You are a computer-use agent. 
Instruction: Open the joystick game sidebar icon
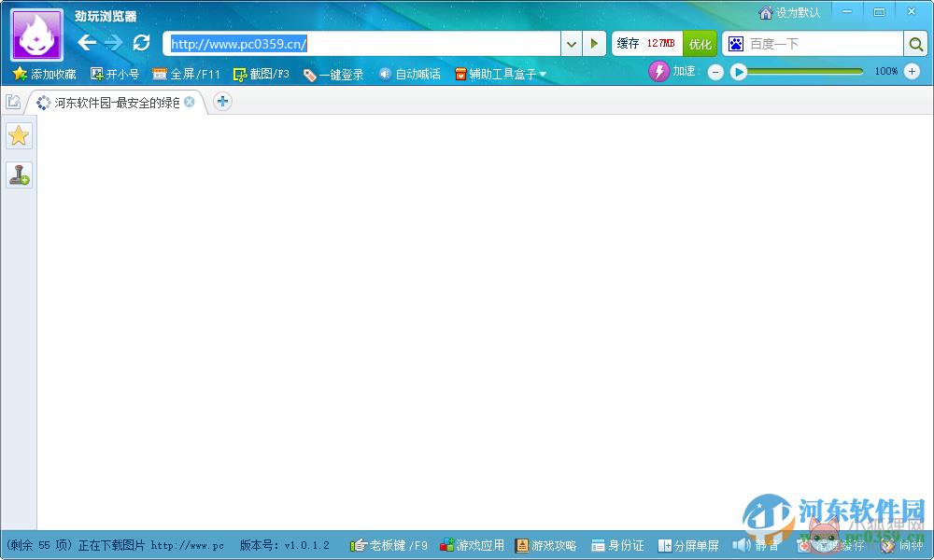(19, 175)
